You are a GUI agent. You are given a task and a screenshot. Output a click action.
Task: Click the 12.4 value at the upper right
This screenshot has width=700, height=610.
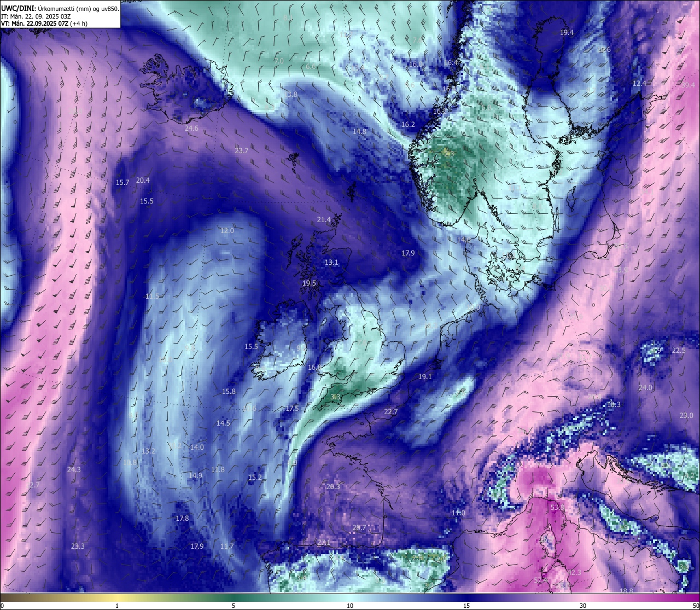[639, 84]
